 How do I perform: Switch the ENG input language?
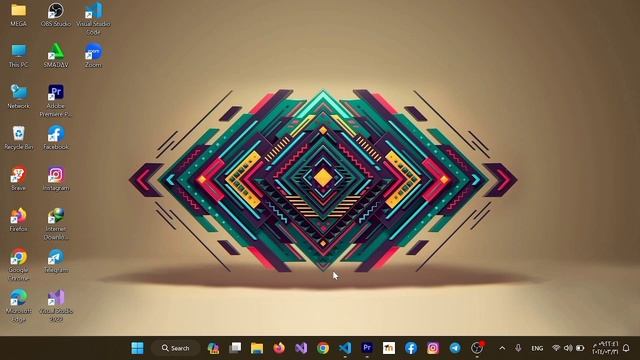click(x=537, y=348)
